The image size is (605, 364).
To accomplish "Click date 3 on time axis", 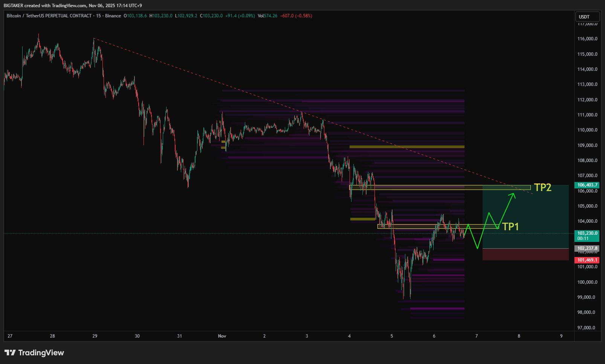I will tap(307, 336).
